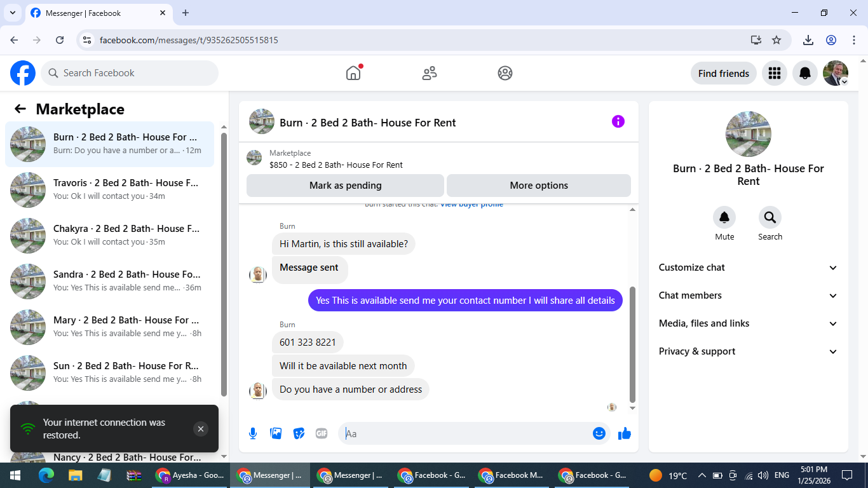Click the conversation list scrollbar
The width and height of the screenshot is (868, 488).
click(x=224, y=264)
